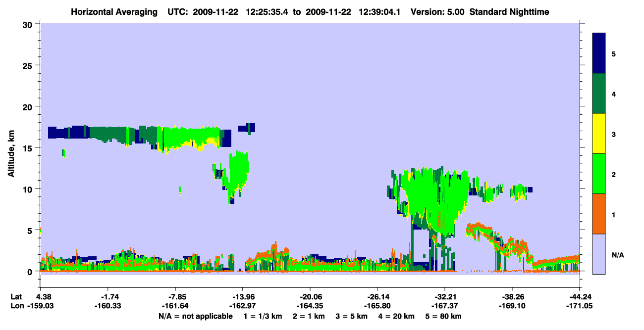Click longitude value "-164.35"
Screen dimensions: 644x330
[310, 306]
